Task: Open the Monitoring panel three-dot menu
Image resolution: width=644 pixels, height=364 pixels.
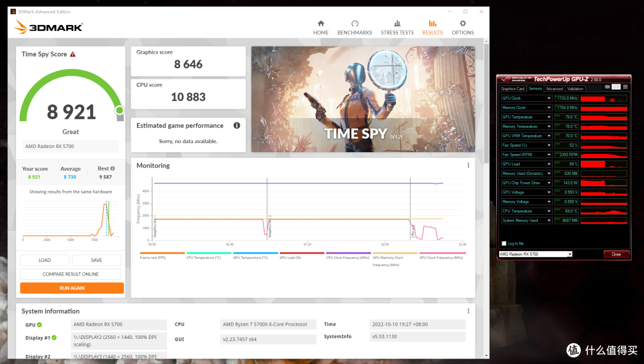Action: 468,166
